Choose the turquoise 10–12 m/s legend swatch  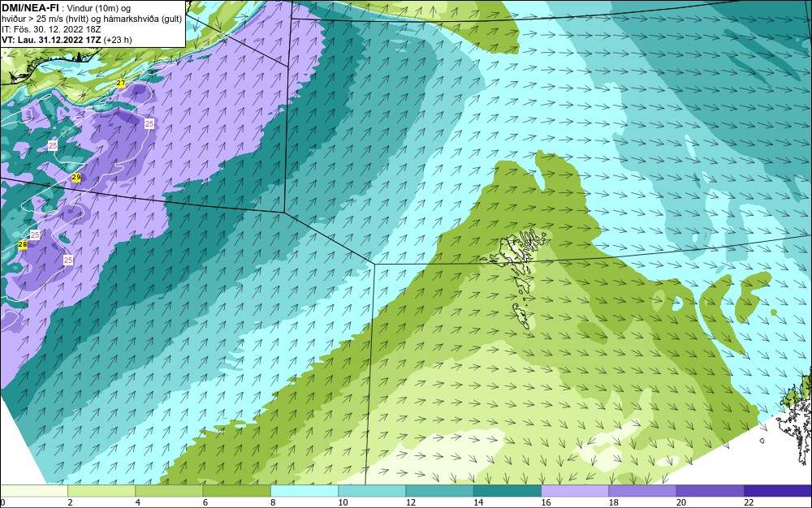372,491
